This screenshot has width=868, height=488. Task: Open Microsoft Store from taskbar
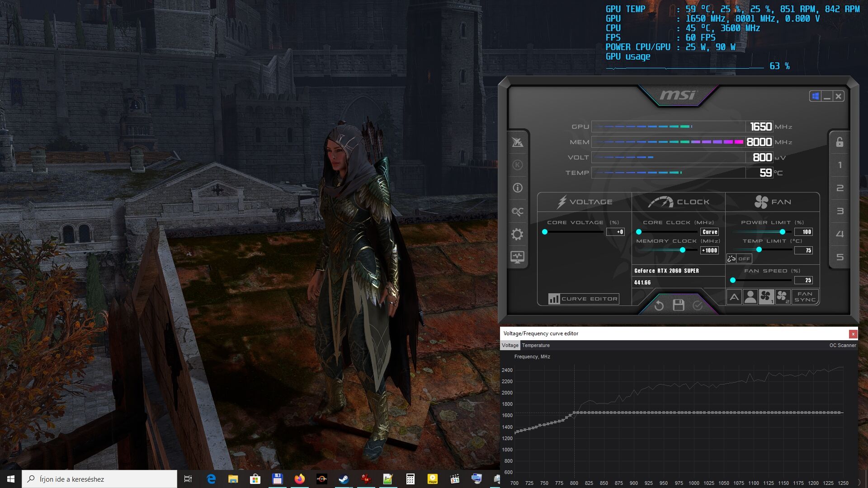(x=255, y=479)
